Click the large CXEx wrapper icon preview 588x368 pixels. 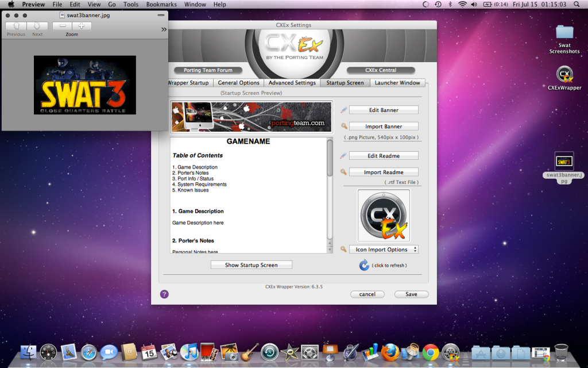point(384,216)
